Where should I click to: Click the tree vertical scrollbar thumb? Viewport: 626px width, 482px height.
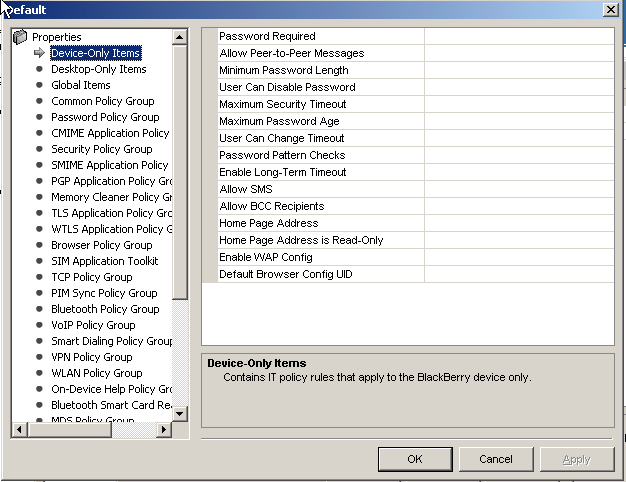click(x=180, y=172)
